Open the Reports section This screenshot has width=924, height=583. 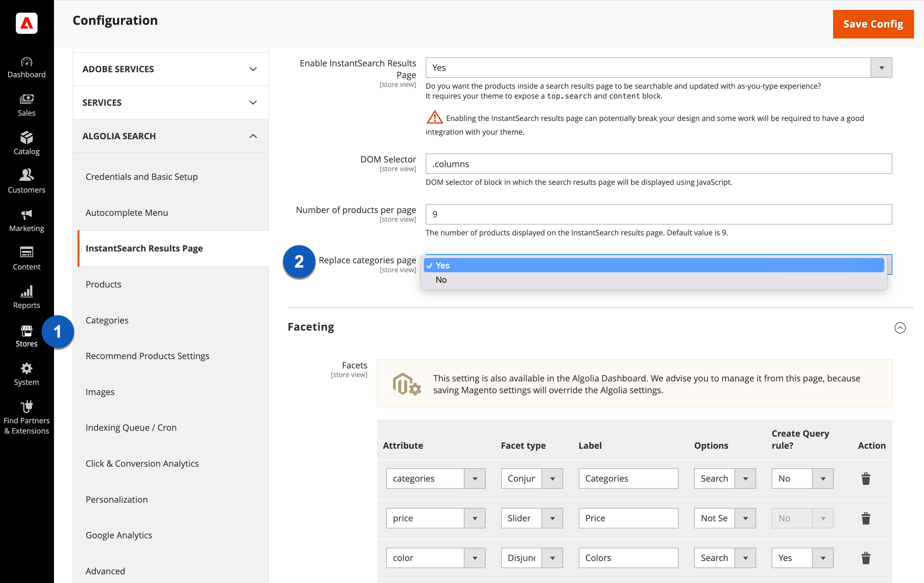tap(26, 296)
